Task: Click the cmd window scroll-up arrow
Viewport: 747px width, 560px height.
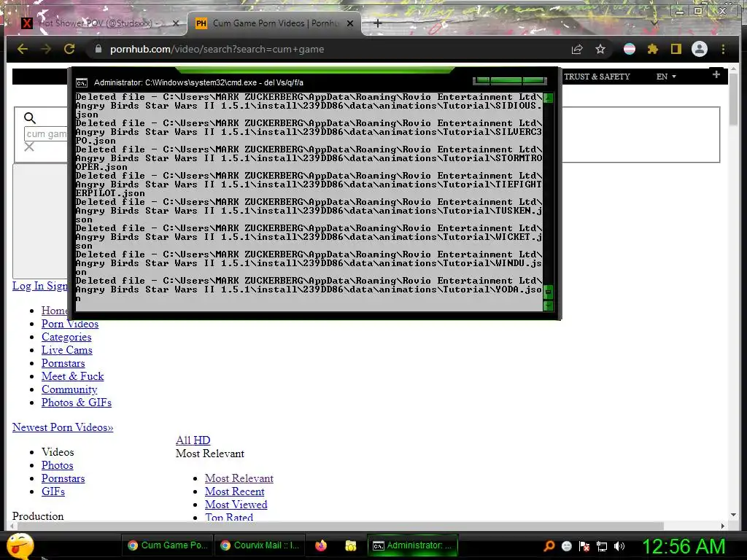Action: [x=548, y=98]
